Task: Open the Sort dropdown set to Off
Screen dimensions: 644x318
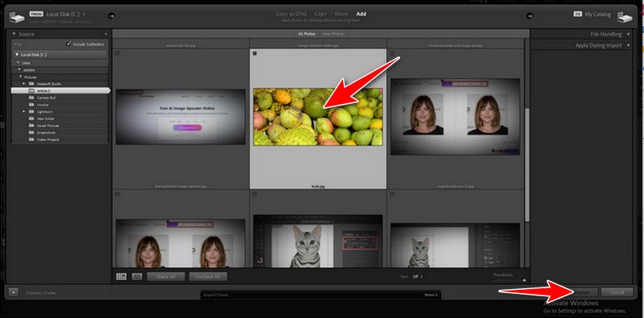Action: [418, 277]
